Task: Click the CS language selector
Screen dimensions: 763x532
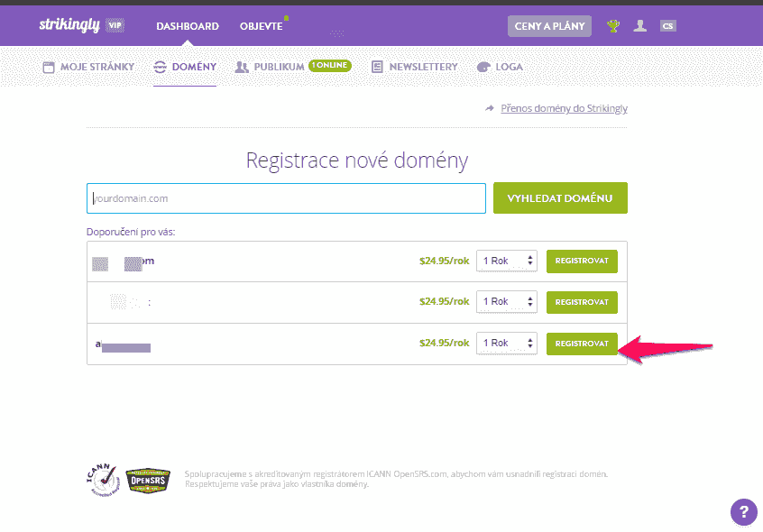Action: (x=667, y=26)
